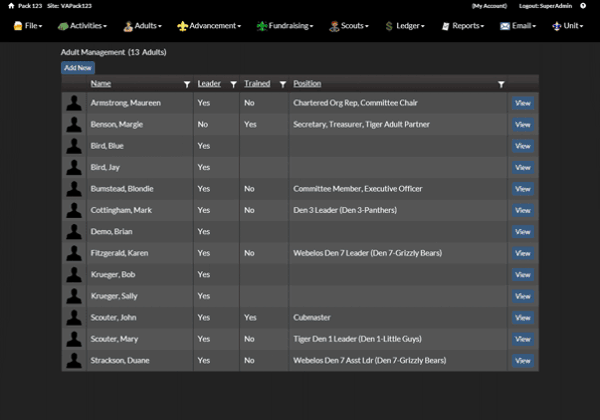Click Benson, Margie's avatar icon
Image resolution: width=600 pixels, height=420 pixels.
pyautogui.click(x=74, y=124)
